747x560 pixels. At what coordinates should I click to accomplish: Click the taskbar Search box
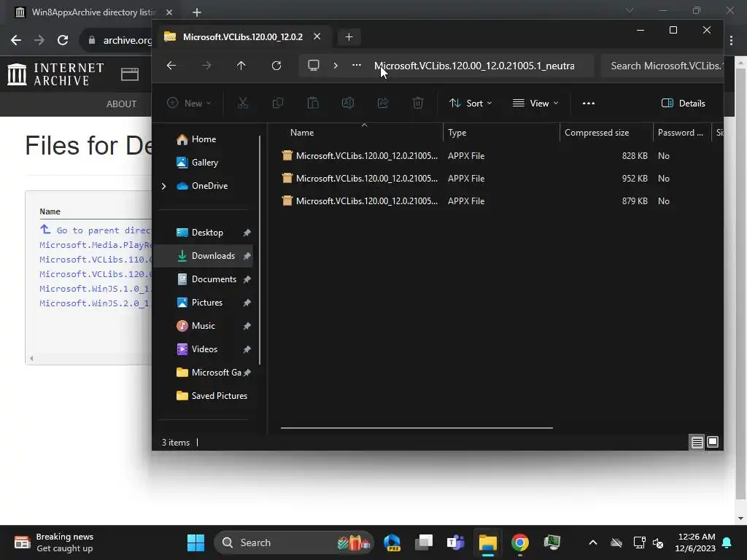tap(294, 542)
